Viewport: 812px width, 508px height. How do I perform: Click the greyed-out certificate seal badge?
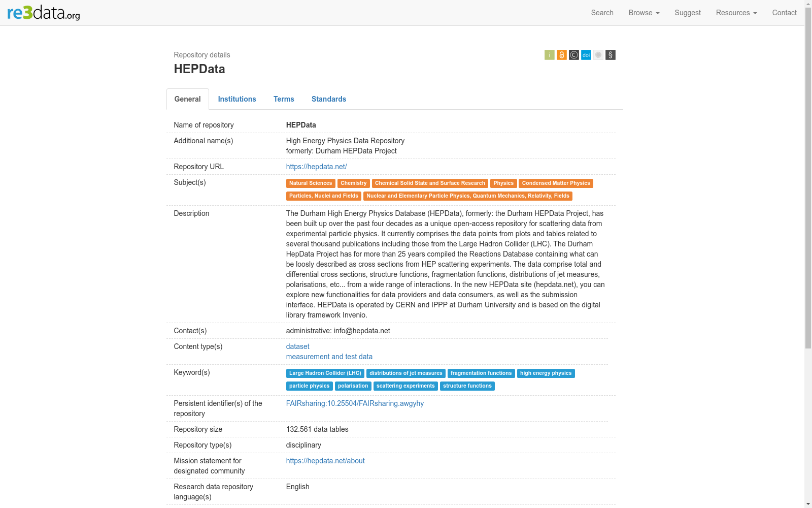pos(598,55)
